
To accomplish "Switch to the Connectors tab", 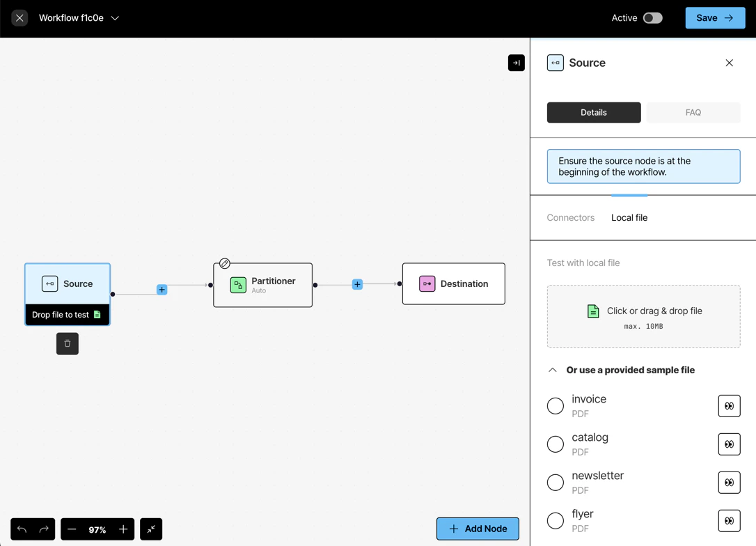I will tap(571, 217).
